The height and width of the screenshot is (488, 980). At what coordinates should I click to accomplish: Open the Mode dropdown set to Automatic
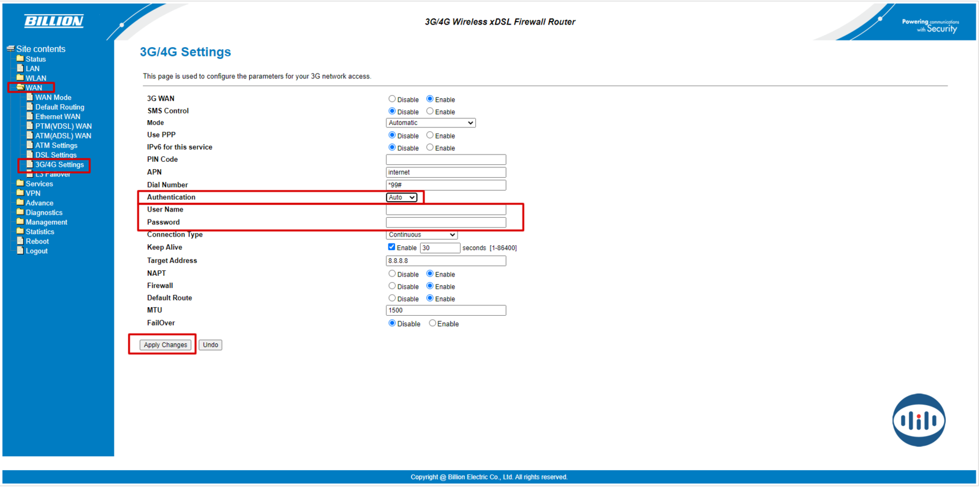point(431,123)
